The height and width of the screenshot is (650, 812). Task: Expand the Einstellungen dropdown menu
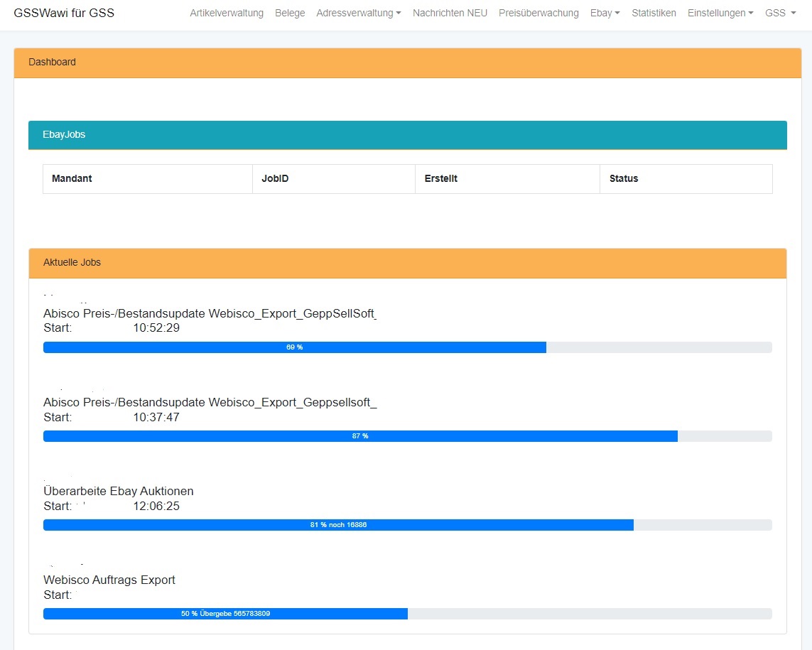pos(720,13)
